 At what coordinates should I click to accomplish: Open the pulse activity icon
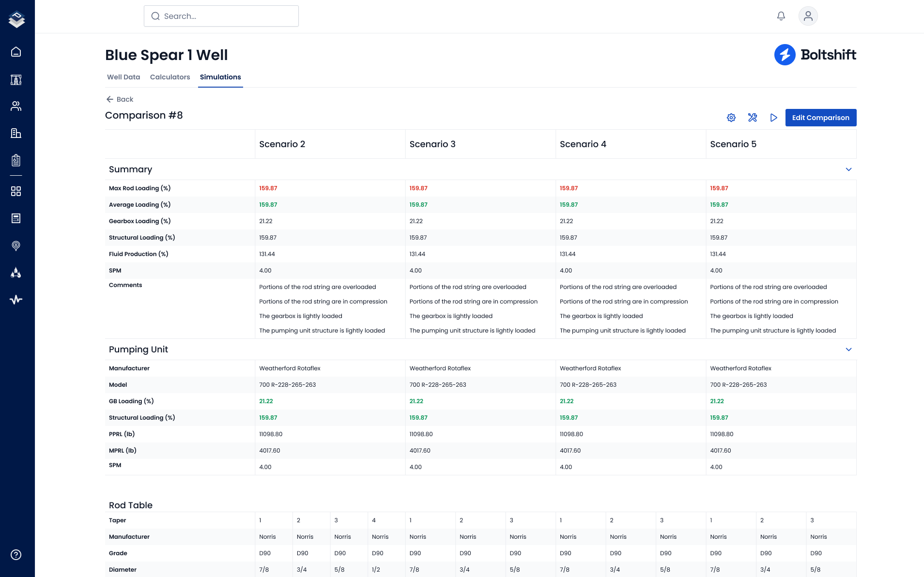[16, 300]
